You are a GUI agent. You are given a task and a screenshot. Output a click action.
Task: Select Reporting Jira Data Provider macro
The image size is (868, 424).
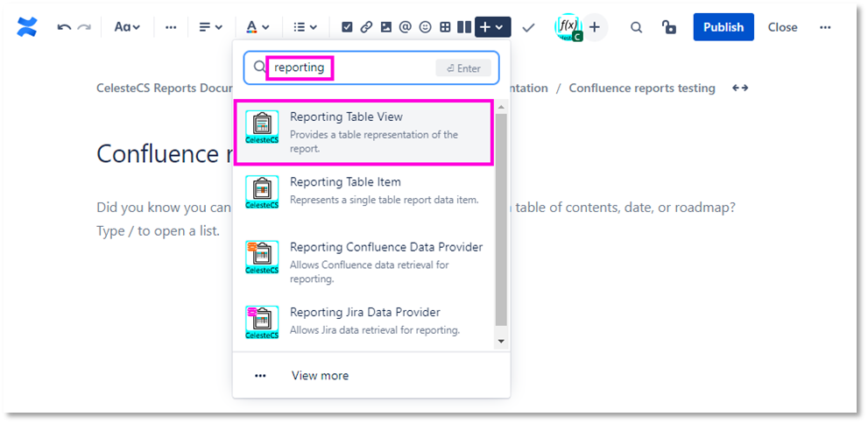coord(363,321)
